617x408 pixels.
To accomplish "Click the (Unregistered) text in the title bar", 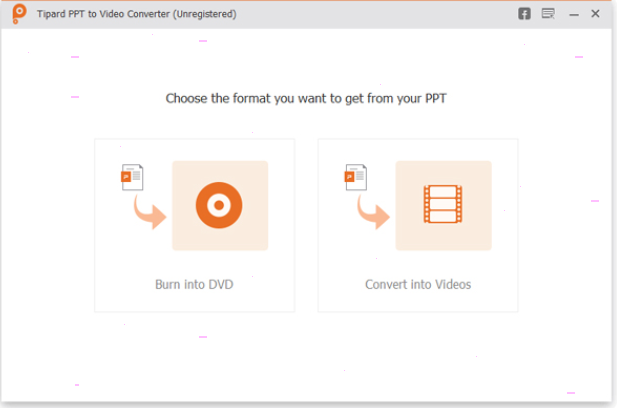I will [x=205, y=14].
